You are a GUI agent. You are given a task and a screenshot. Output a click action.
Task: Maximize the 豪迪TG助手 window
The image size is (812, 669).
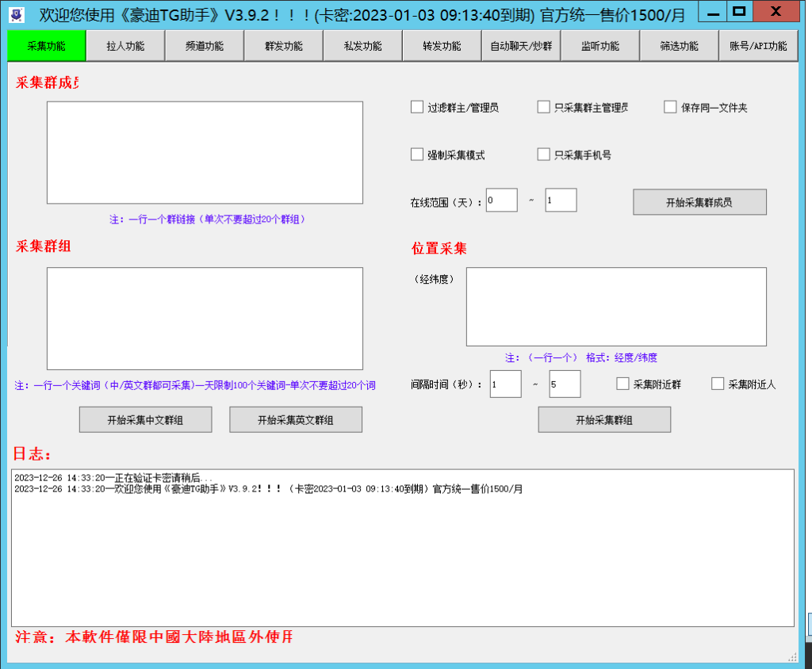pyautogui.click(x=740, y=11)
